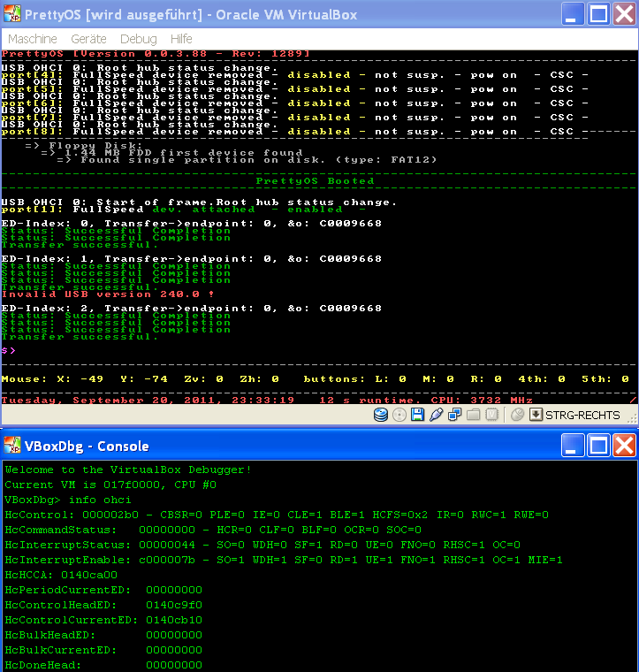The height and width of the screenshot is (672, 639).
Task: Click the VirtualBox title bar app icon
Action: [x=12, y=14]
